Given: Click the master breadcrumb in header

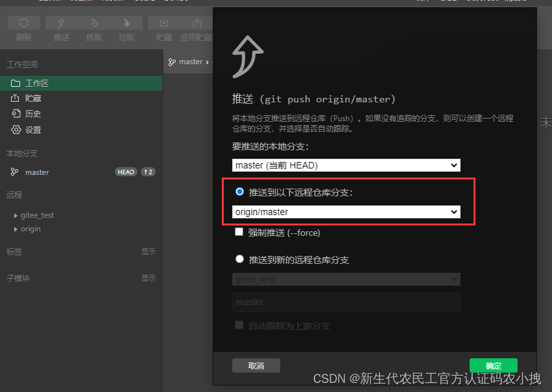Looking at the screenshot, I should coord(191,62).
